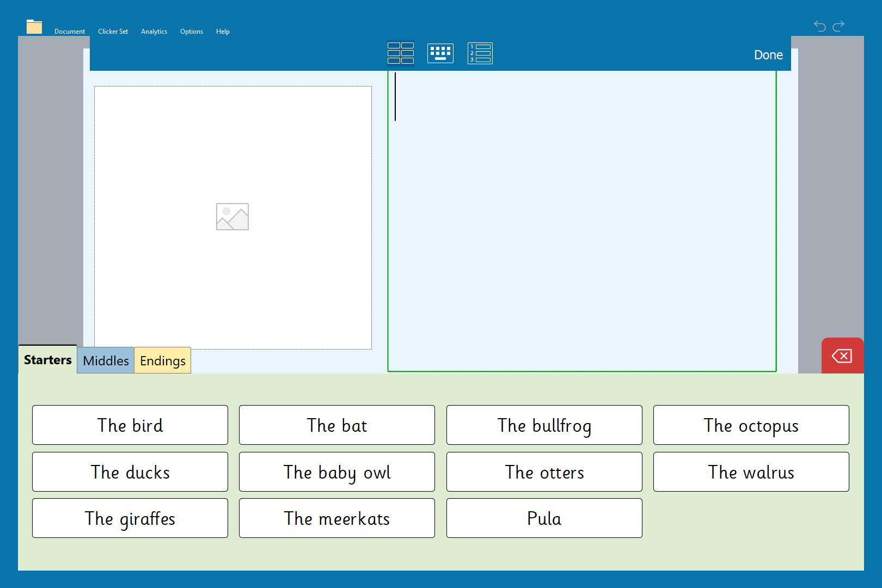The height and width of the screenshot is (588, 882).
Task: Insert the phrase "The baby owl"
Action: (x=337, y=472)
